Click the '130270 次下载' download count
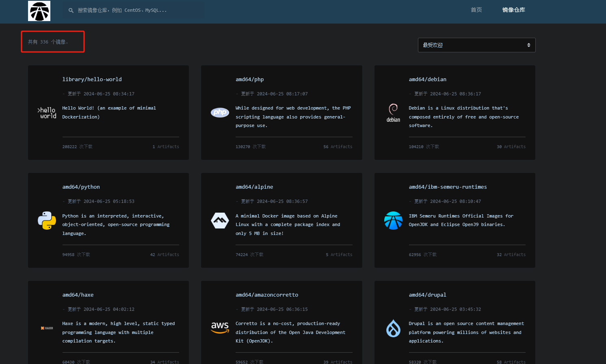Viewport: 606px width, 364px height. (251, 147)
